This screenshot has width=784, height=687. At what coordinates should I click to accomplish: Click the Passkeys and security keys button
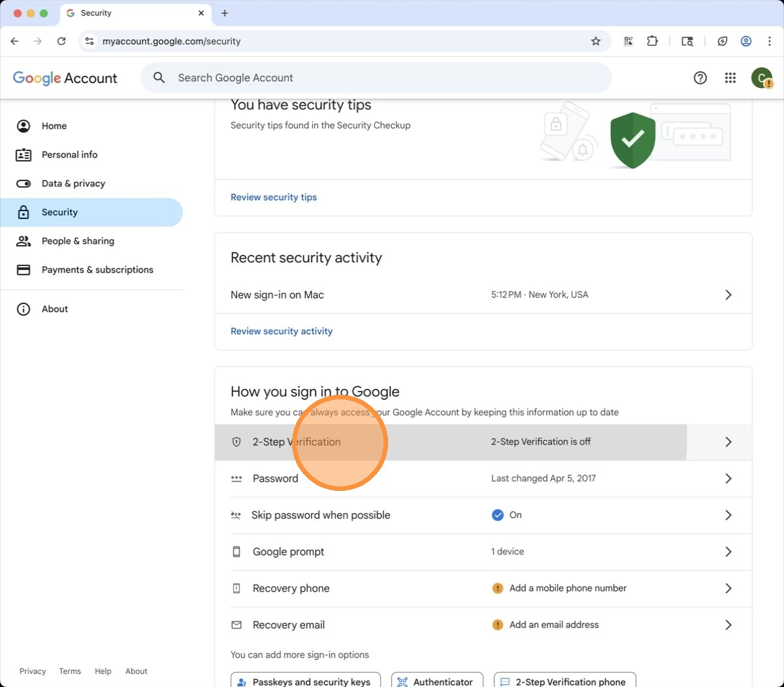point(306,680)
